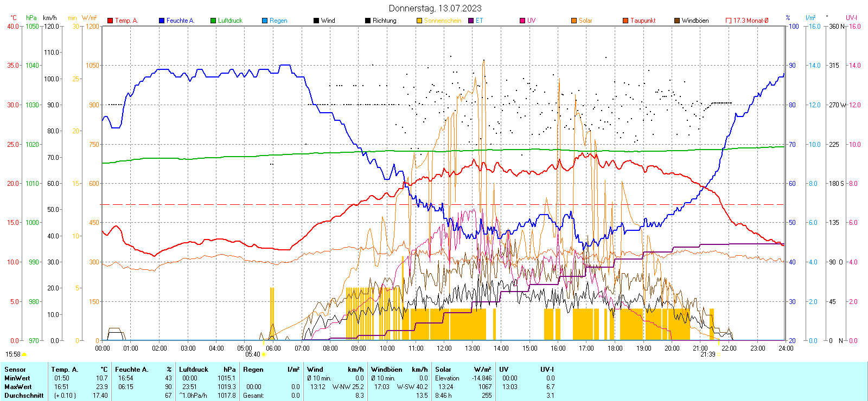Screen dimensions: 868x401
Task: Click the Richtung legend label
Action: (384, 21)
